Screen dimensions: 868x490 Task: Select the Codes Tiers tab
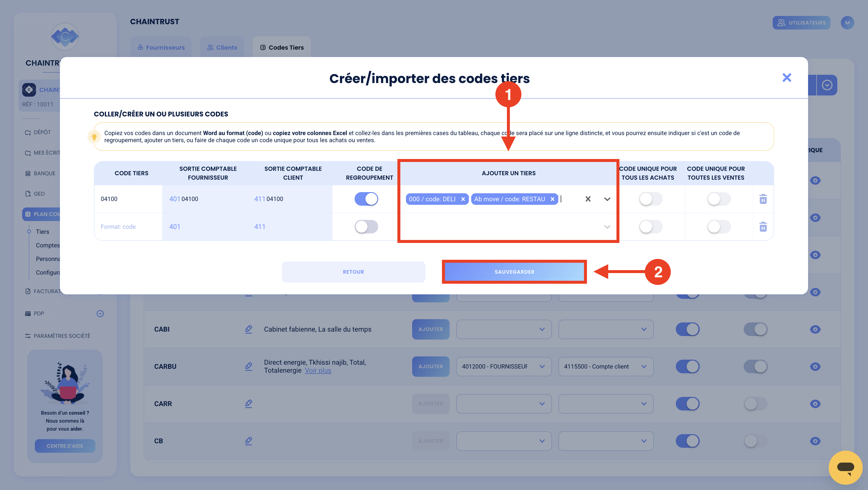(282, 47)
